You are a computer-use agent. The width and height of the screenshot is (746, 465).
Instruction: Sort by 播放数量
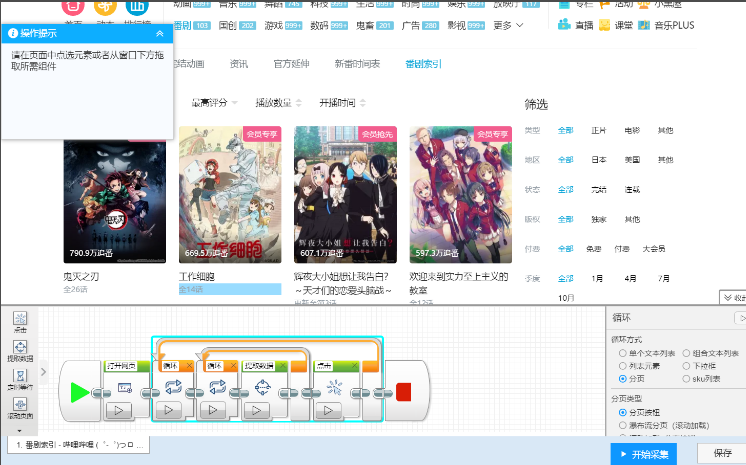click(x=278, y=103)
